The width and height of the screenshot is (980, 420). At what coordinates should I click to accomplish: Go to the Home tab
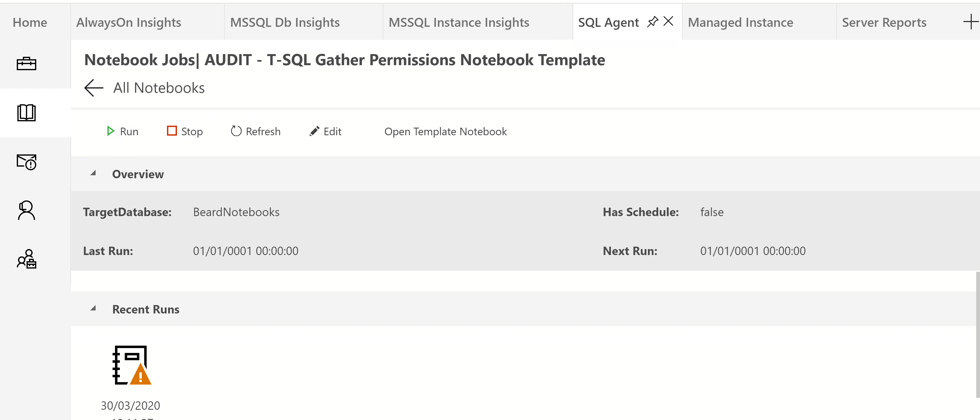pos(30,22)
